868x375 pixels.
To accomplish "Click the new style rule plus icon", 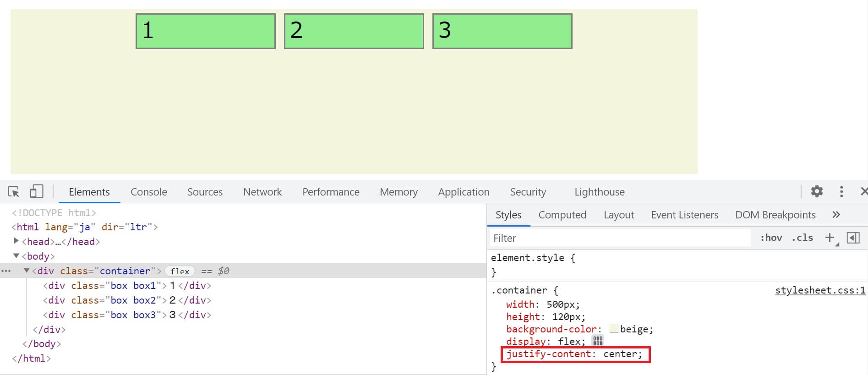I will (x=830, y=238).
